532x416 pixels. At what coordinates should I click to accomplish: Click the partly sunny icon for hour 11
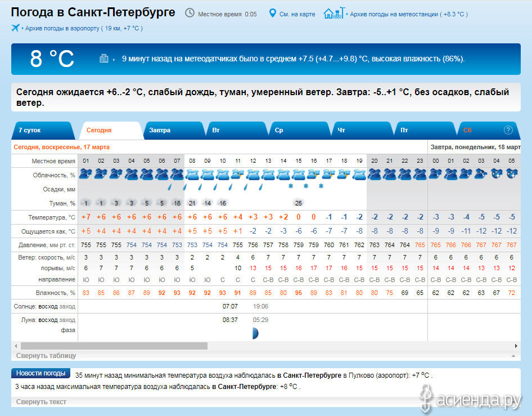(237, 174)
